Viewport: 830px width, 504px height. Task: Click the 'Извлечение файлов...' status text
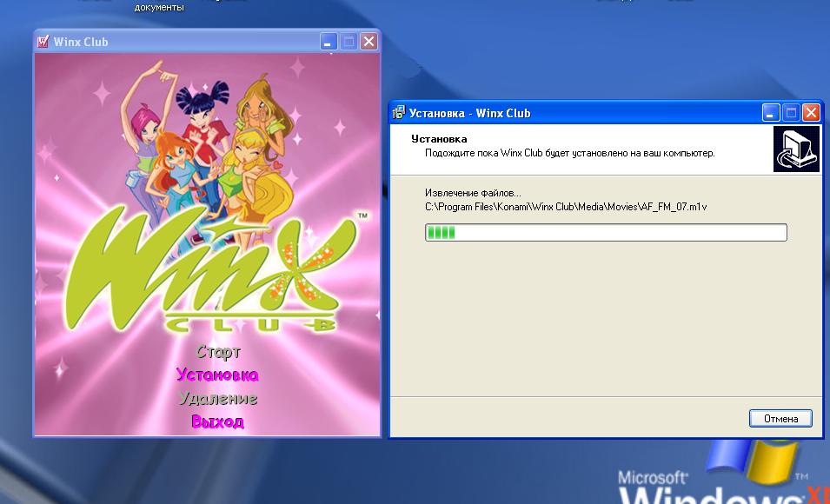[x=473, y=193]
